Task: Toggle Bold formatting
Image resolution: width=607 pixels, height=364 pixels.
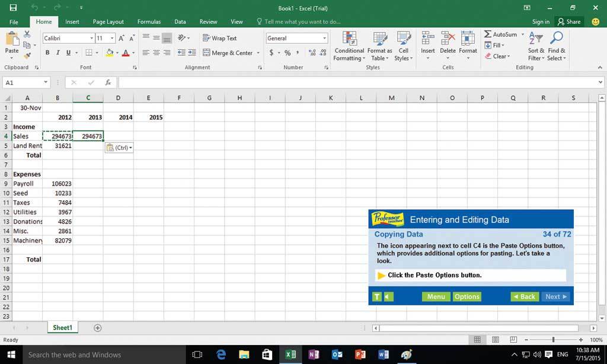Action: [x=47, y=53]
